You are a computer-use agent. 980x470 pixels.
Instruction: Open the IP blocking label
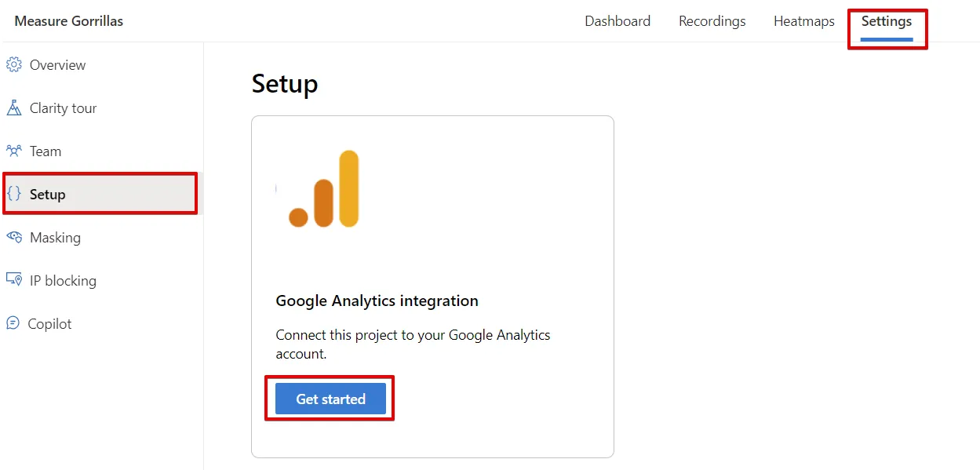click(x=63, y=281)
